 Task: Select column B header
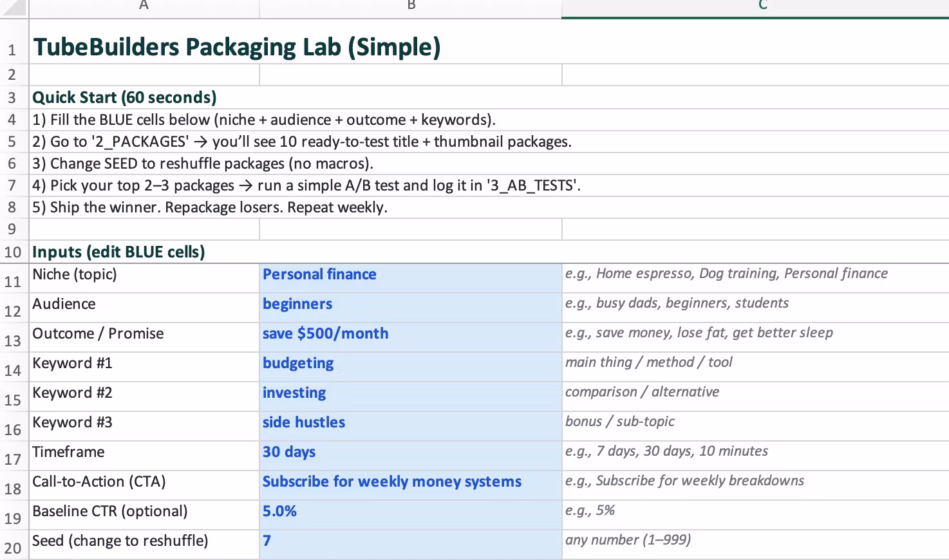coord(411,6)
